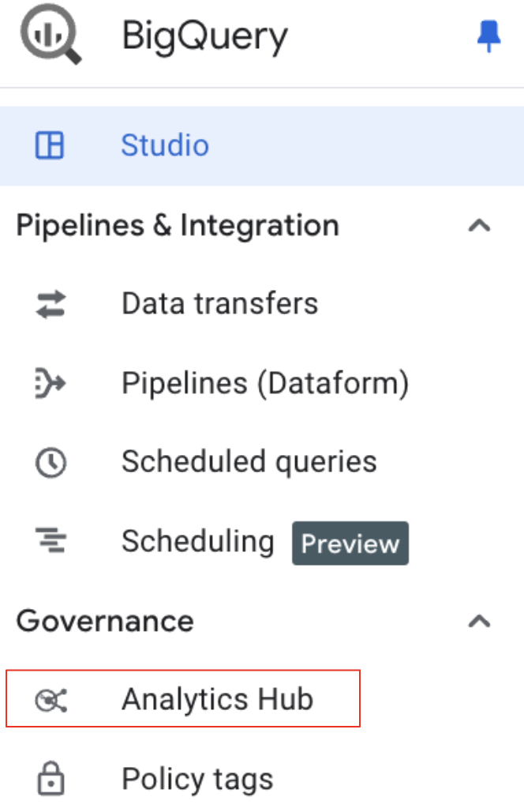Image resolution: width=524 pixels, height=812 pixels.
Task: Click the BigQuery magnifier logo icon
Action: point(51,37)
